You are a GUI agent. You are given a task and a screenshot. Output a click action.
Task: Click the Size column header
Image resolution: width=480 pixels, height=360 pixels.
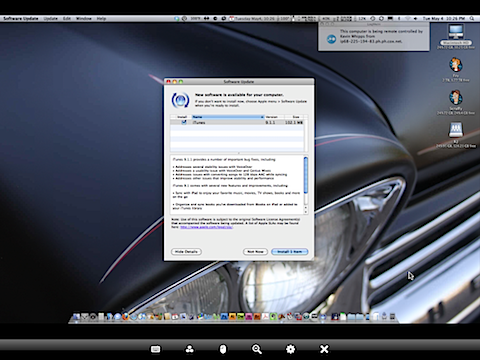[x=294, y=117]
